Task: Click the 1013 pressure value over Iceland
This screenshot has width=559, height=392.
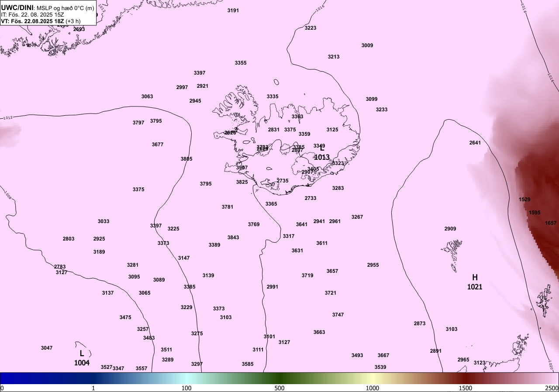Action: pyautogui.click(x=322, y=157)
